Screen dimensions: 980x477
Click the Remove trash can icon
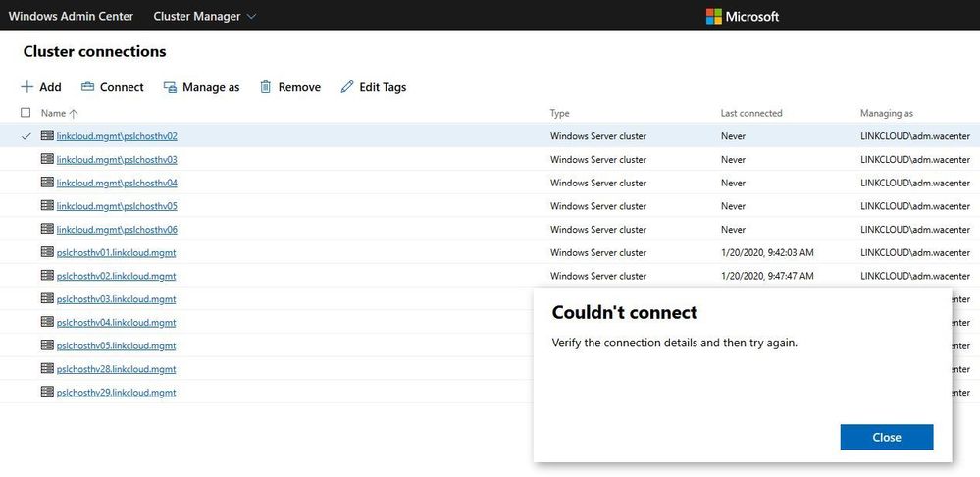265,87
